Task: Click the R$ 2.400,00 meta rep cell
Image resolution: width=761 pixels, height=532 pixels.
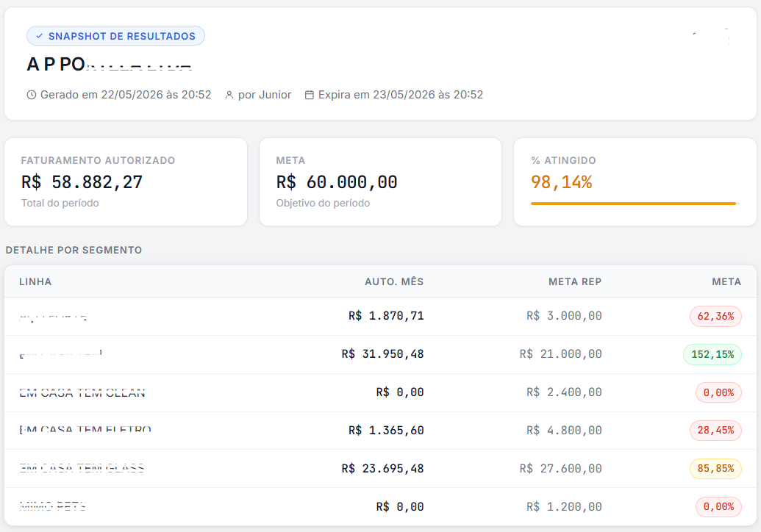Action: point(565,392)
